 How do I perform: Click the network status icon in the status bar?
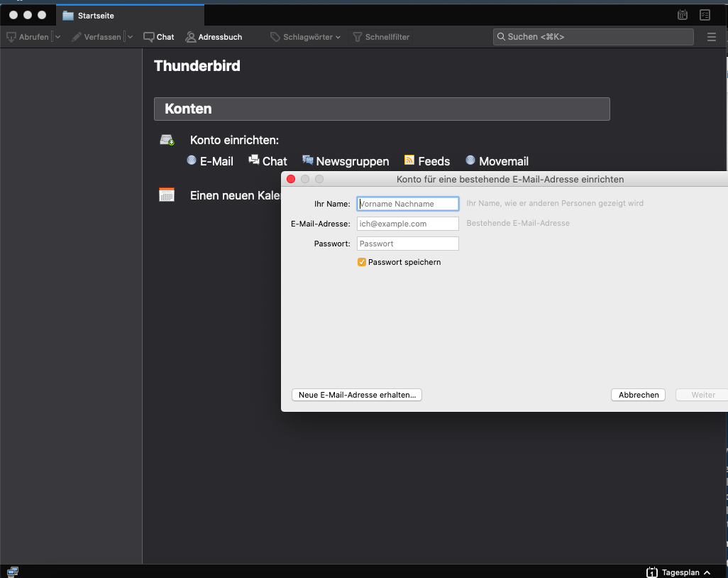pyautogui.click(x=13, y=572)
